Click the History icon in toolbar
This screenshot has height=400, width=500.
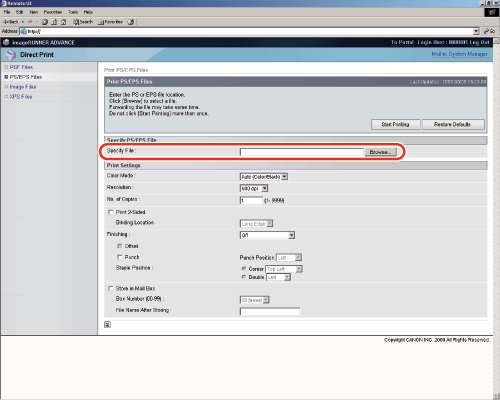point(131,22)
